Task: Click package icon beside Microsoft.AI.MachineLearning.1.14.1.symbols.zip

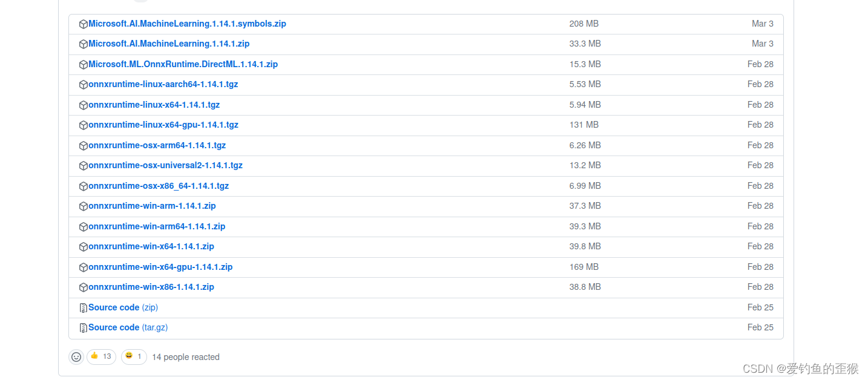Action: pyautogui.click(x=84, y=24)
